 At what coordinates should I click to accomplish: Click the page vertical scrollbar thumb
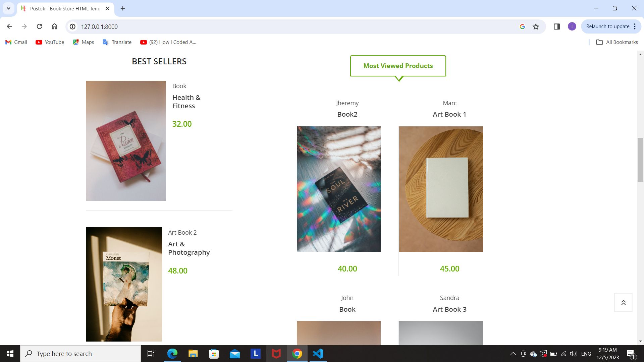(x=640, y=160)
